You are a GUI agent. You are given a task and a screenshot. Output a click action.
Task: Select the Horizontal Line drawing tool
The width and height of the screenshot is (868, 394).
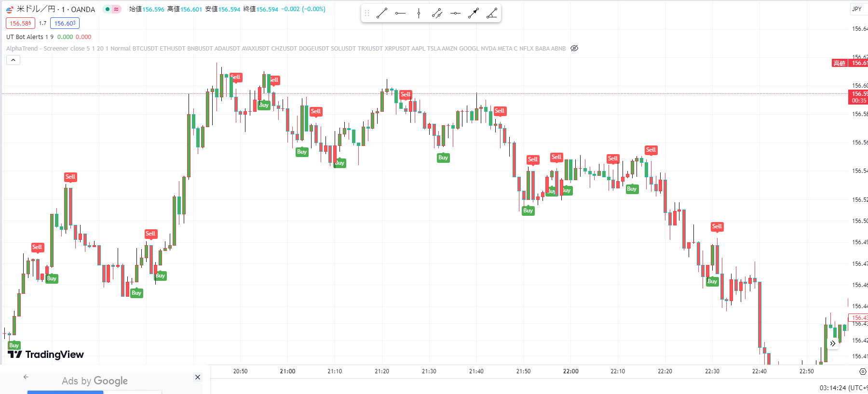point(455,13)
